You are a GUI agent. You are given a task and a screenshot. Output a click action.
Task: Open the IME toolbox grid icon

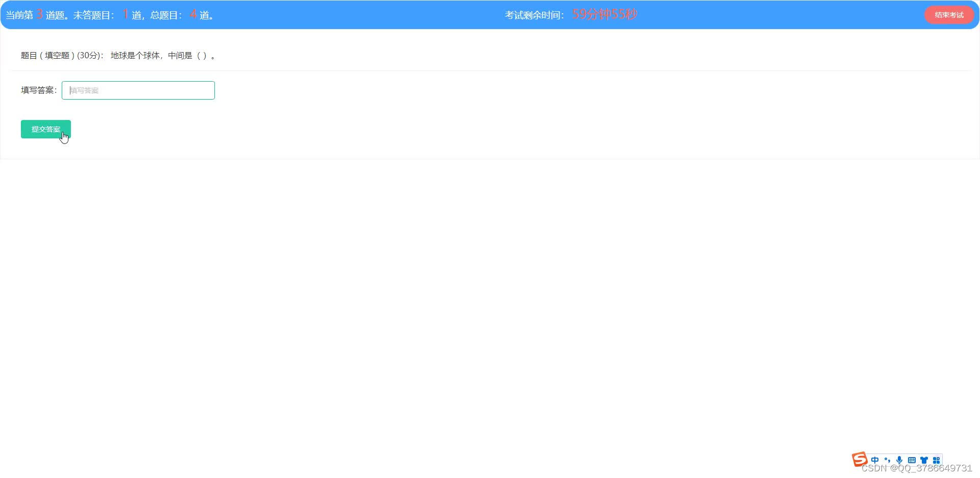pos(936,460)
